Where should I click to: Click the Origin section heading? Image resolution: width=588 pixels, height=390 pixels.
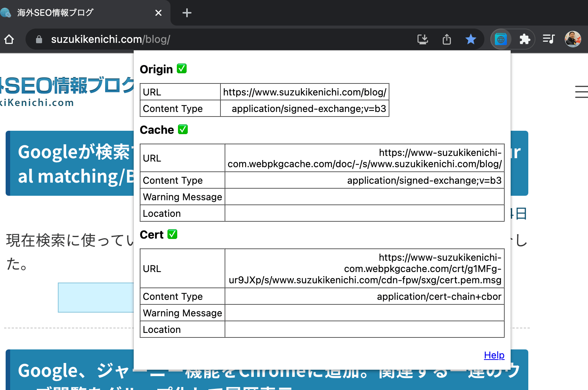pos(156,69)
